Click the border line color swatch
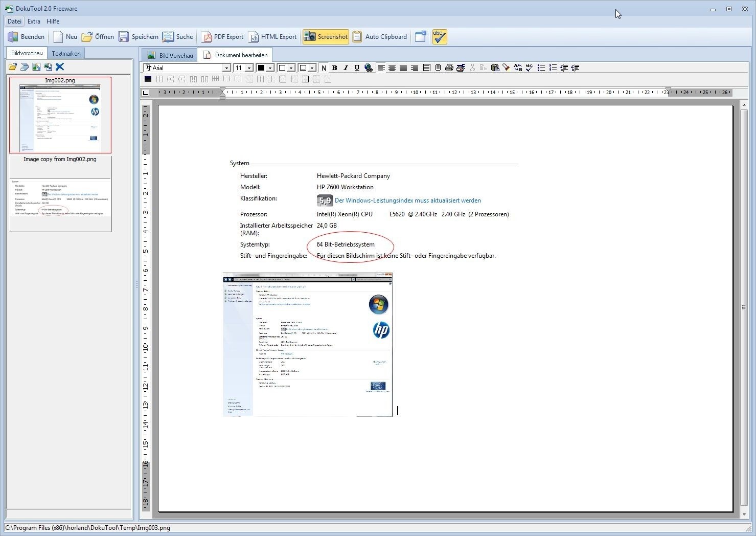The height and width of the screenshot is (536, 756). coord(303,68)
